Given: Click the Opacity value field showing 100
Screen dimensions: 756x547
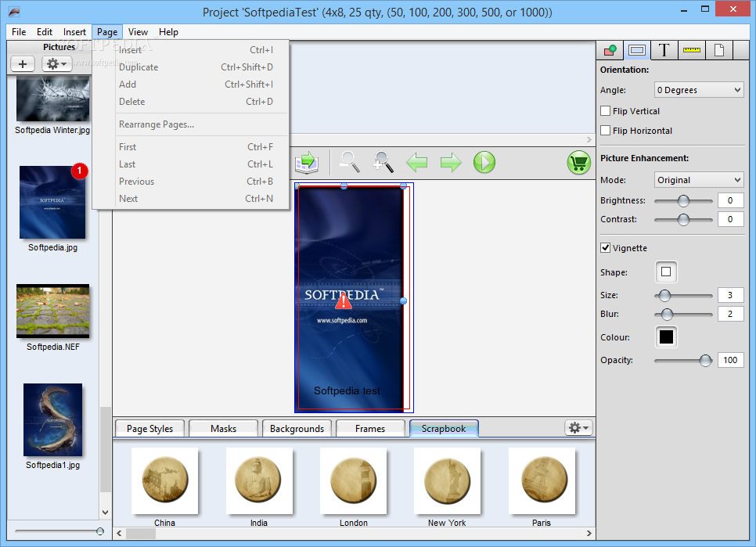Looking at the screenshot, I should tap(730, 360).
